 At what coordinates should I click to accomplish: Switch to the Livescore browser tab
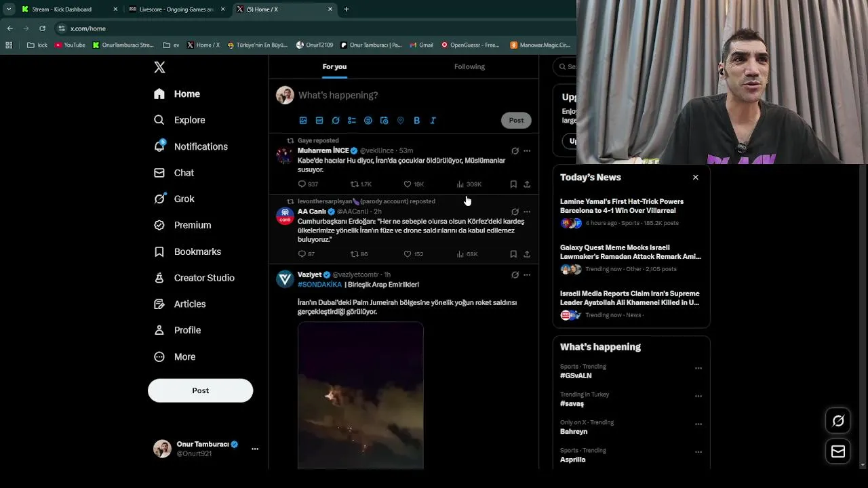176,9
